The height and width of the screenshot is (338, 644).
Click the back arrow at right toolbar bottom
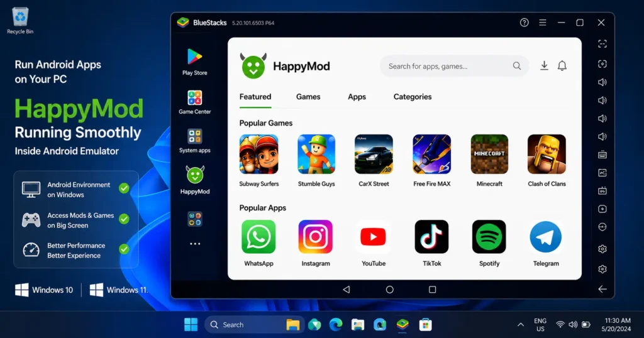coord(602,289)
